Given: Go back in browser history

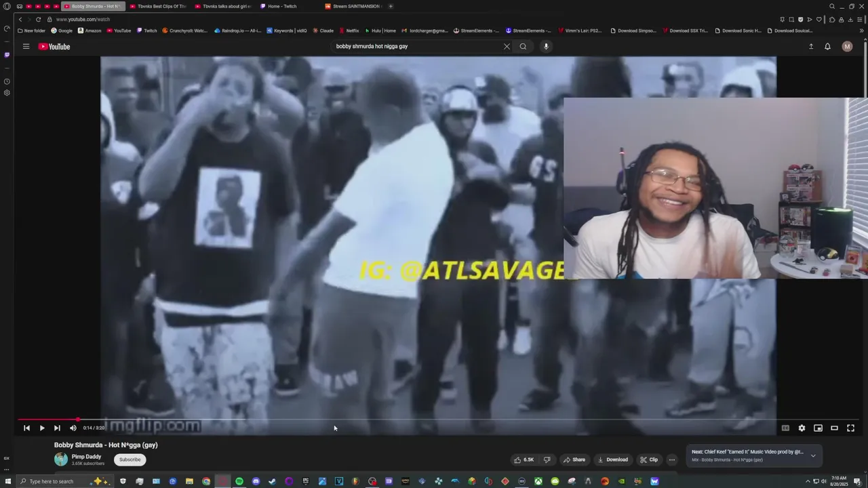Looking at the screenshot, I should 20,19.
